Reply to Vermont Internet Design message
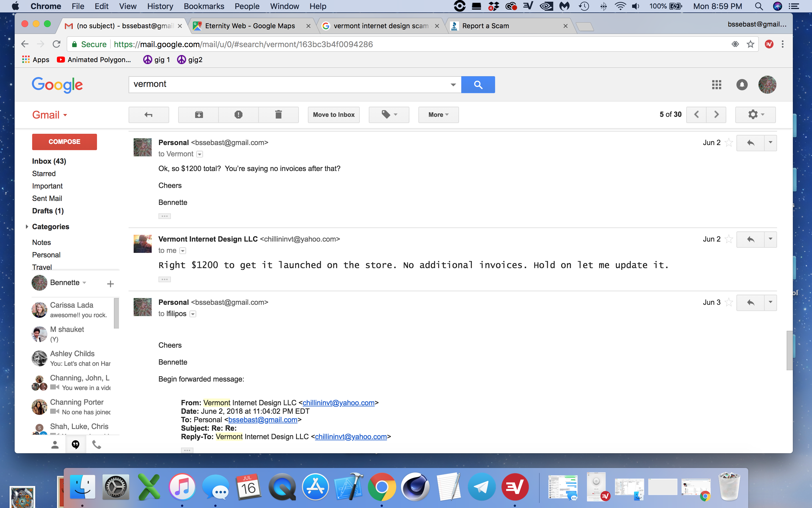The height and width of the screenshot is (508, 812). click(750, 240)
